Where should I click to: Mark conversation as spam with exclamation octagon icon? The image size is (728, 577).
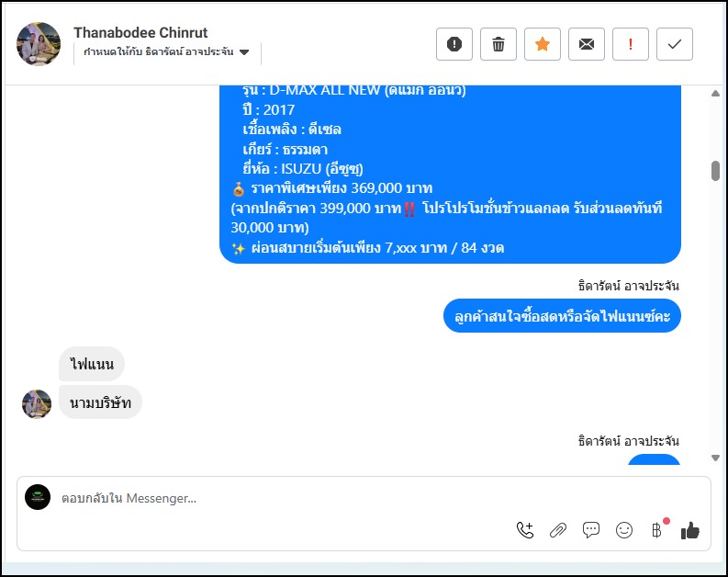point(454,44)
